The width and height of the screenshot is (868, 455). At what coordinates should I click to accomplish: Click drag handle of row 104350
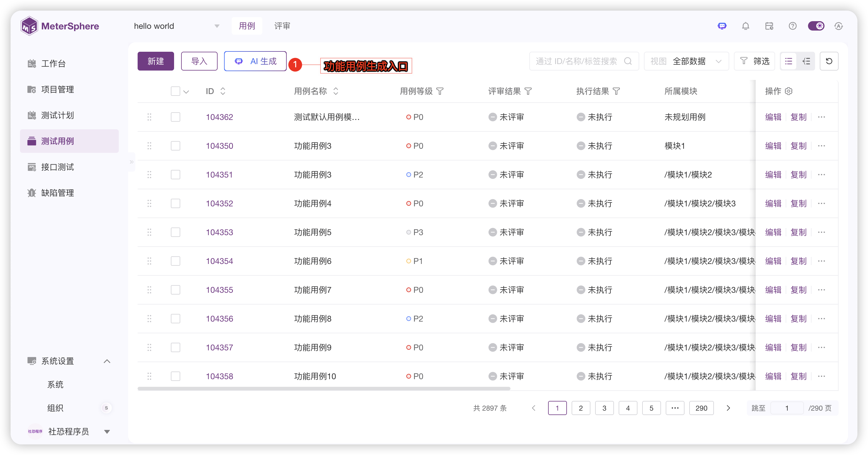pos(149,146)
